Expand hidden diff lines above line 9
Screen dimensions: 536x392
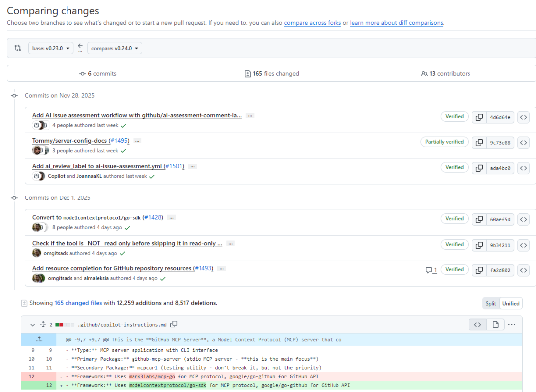click(40, 339)
